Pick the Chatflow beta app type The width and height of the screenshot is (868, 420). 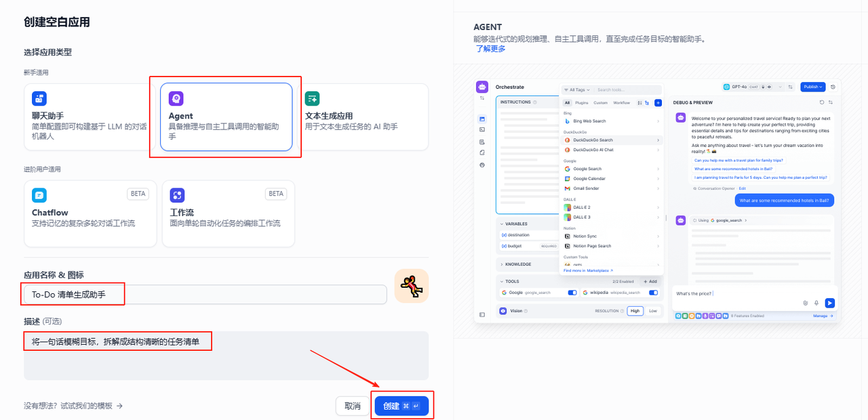click(90, 213)
